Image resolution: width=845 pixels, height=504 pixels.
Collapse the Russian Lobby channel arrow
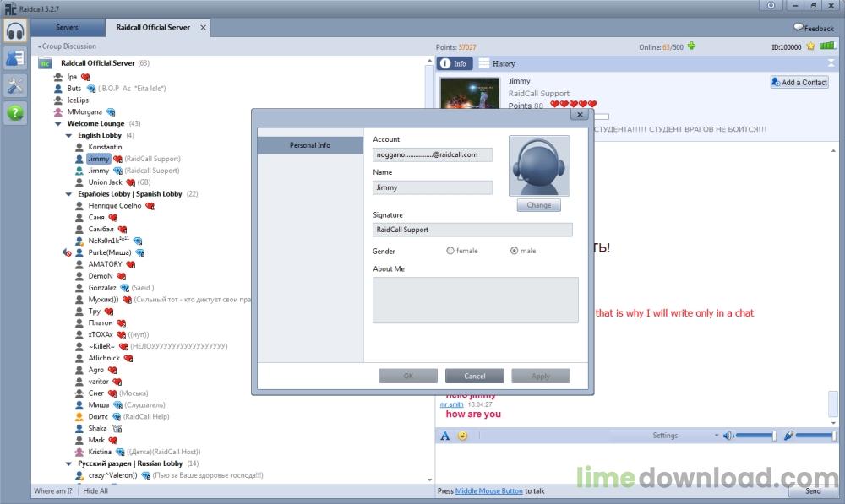(x=68, y=463)
